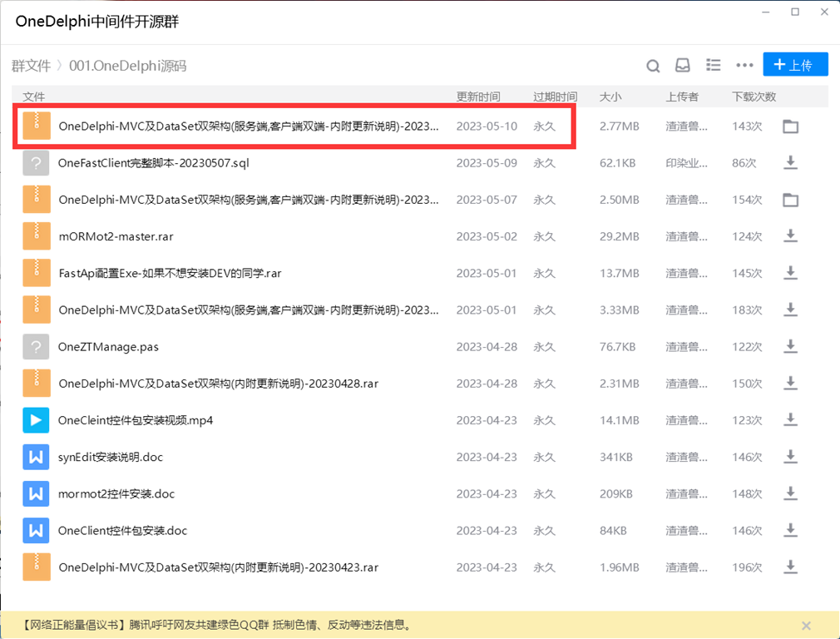Click size value 76.7KB
Viewport: 840px width, 639px height.
tap(617, 347)
